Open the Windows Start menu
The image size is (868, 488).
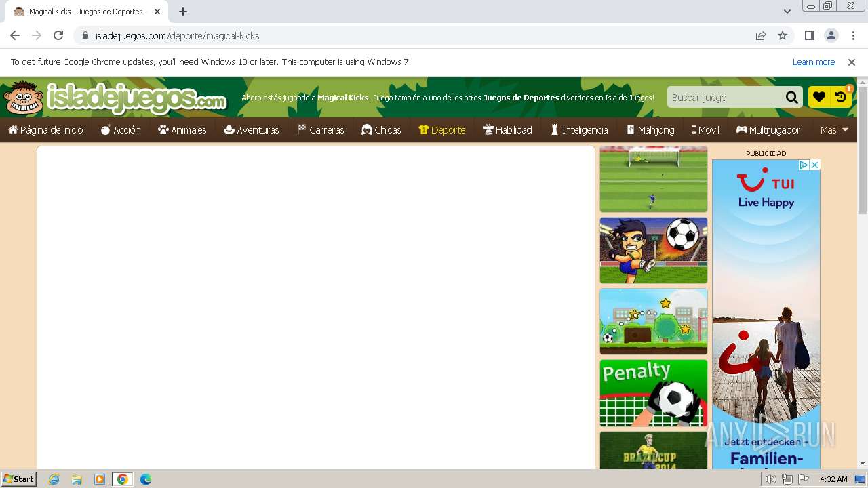coord(19,479)
